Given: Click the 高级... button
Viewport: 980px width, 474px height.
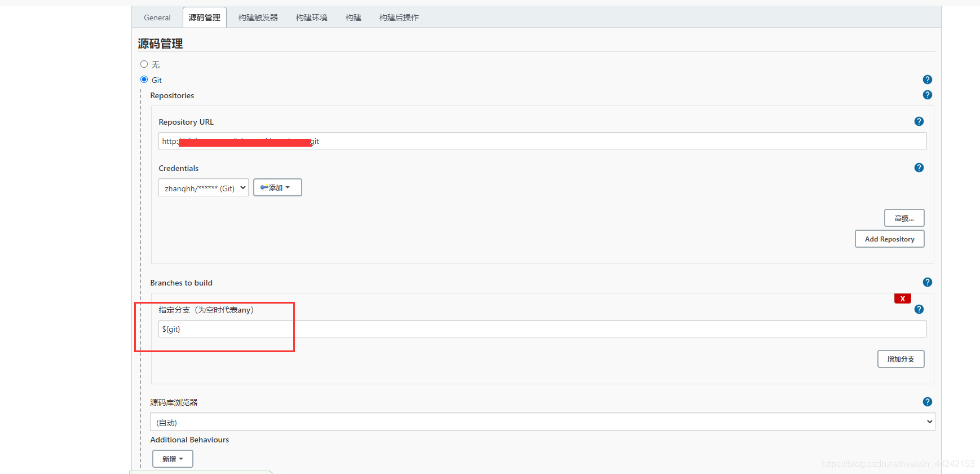Looking at the screenshot, I should pyautogui.click(x=904, y=218).
